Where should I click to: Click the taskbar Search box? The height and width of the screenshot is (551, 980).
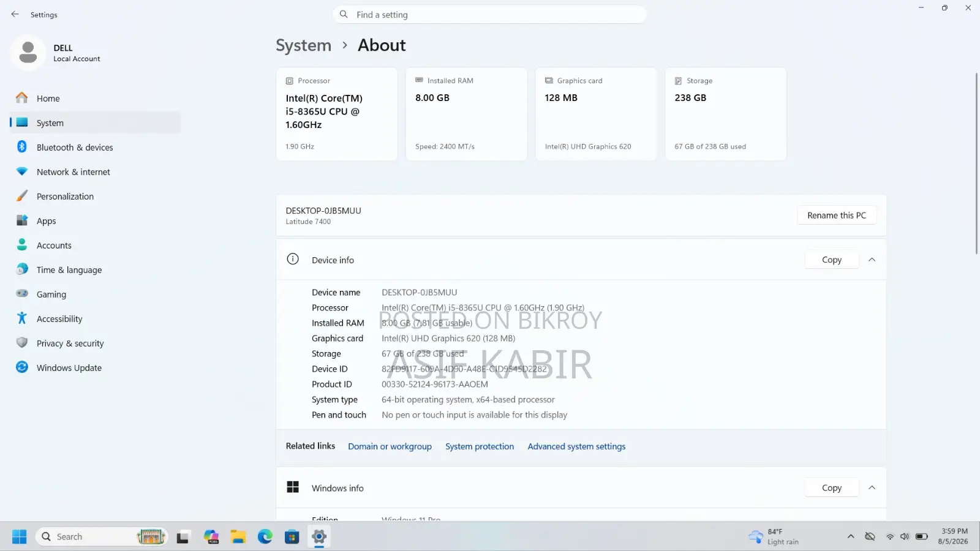102,537
